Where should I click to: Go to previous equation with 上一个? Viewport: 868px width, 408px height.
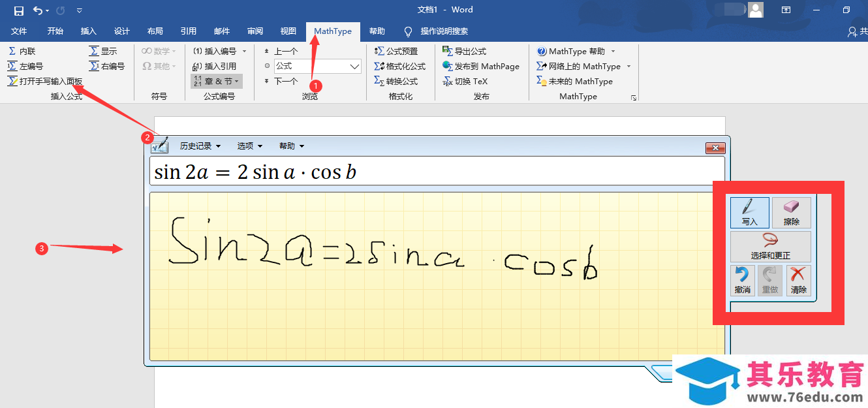point(281,51)
